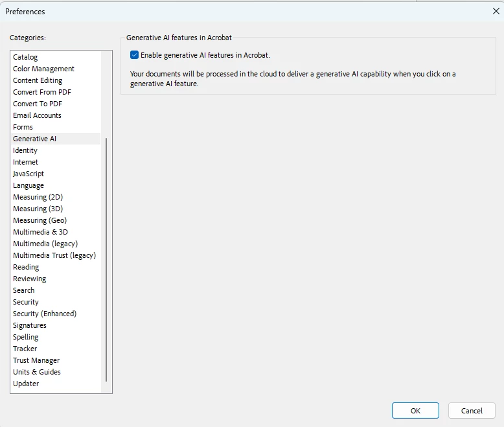Cancel the Preferences dialog
Viewport: 504px width, 427px height.
point(472,411)
